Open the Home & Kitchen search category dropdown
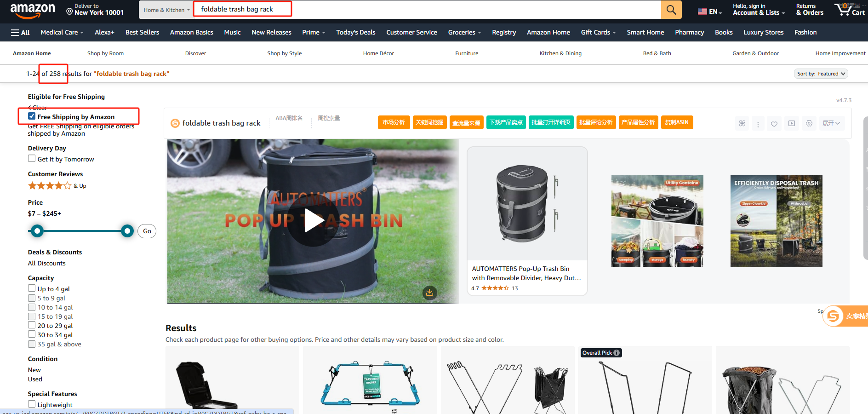868x414 pixels. point(166,10)
